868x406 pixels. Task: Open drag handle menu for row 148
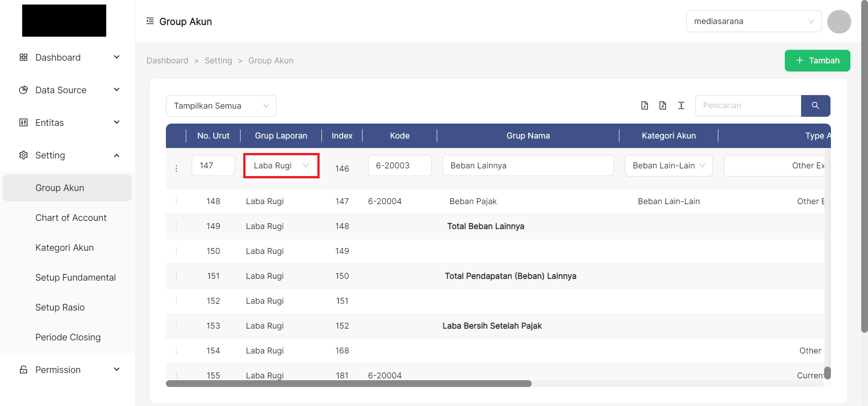(x=176, y=201)
